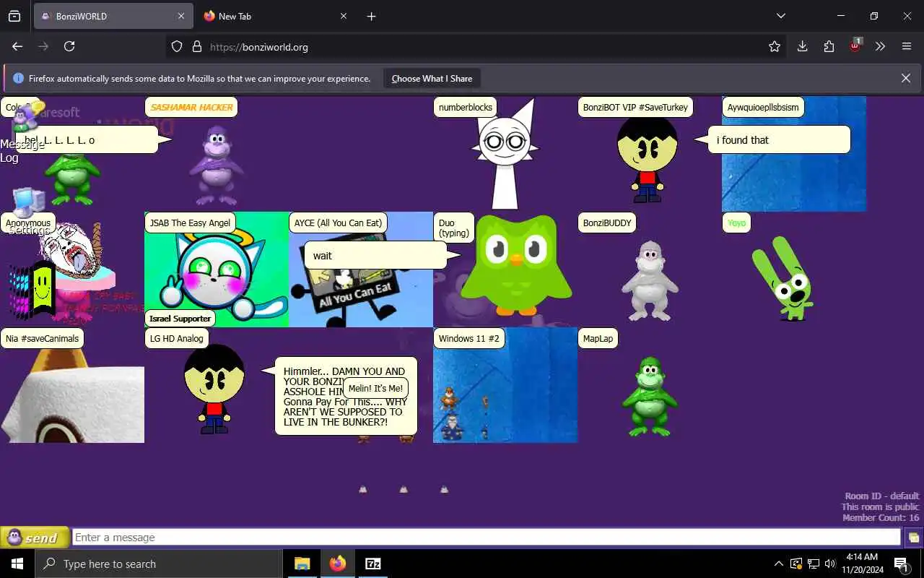The height and width of the screenshot is (578, 924).
Task: Click the JSAB The Easy Angel avatar
Action: click(x=217, y=269)
